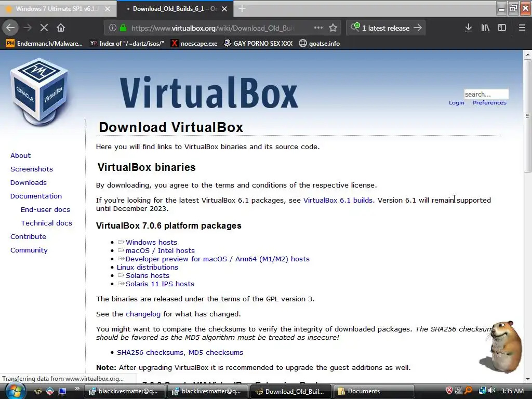
Task: Open the Windows Start orb
Action: (x=15, y=391)
